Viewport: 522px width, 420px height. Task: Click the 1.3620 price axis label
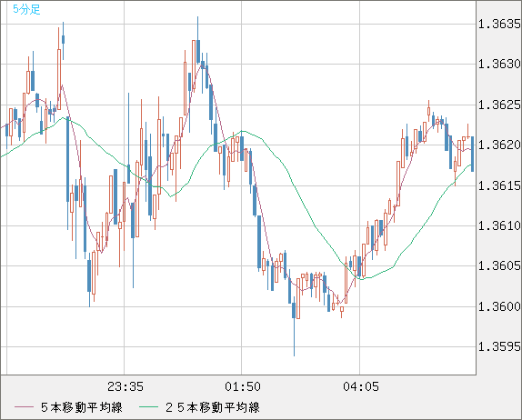pos(499,145)
